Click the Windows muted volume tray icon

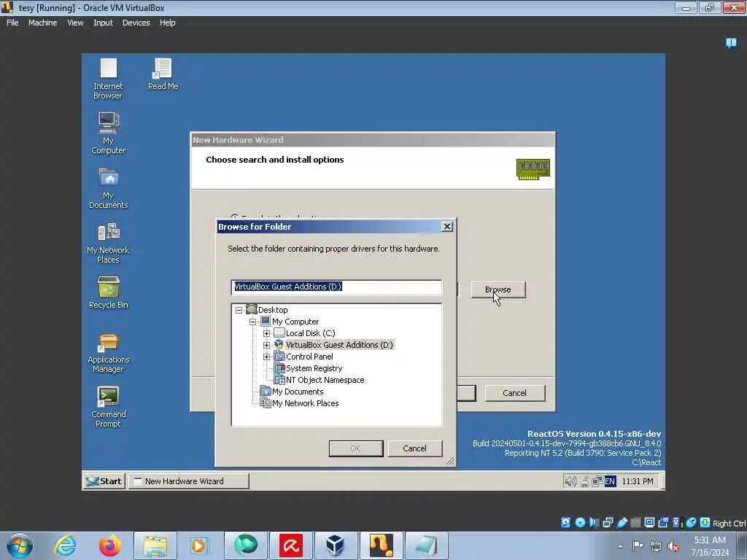click(x=673, y=546)
